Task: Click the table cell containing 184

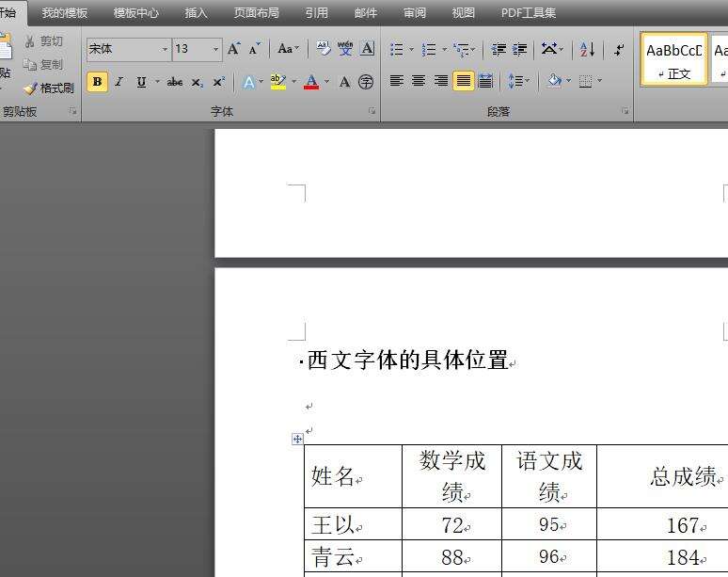Action: pyautogui.click(x=662, y=556)
